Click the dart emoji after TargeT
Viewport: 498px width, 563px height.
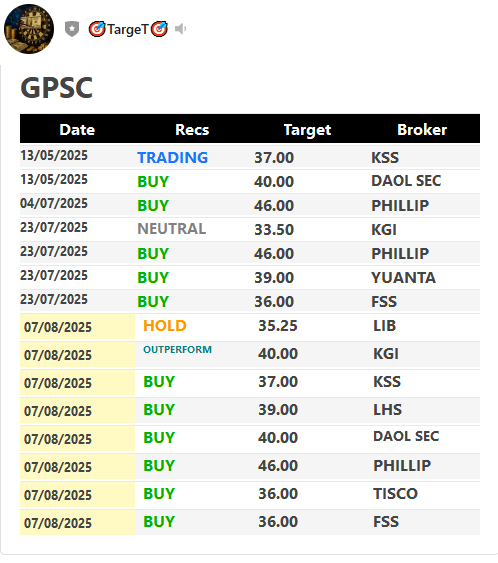(159, 29)
